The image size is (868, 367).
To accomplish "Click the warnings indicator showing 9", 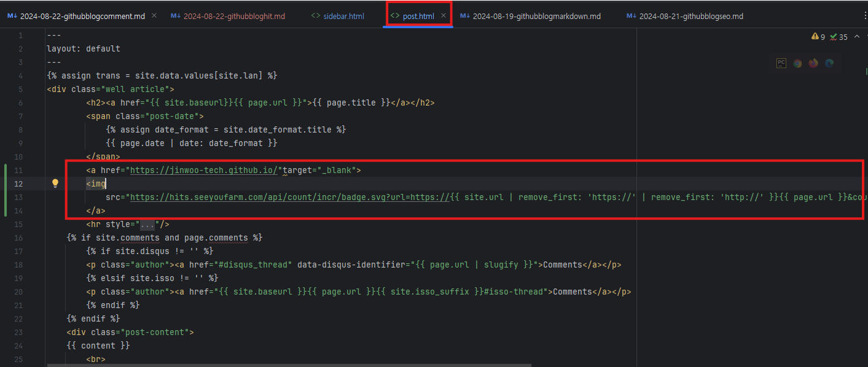I will click(x=818, y=37).
